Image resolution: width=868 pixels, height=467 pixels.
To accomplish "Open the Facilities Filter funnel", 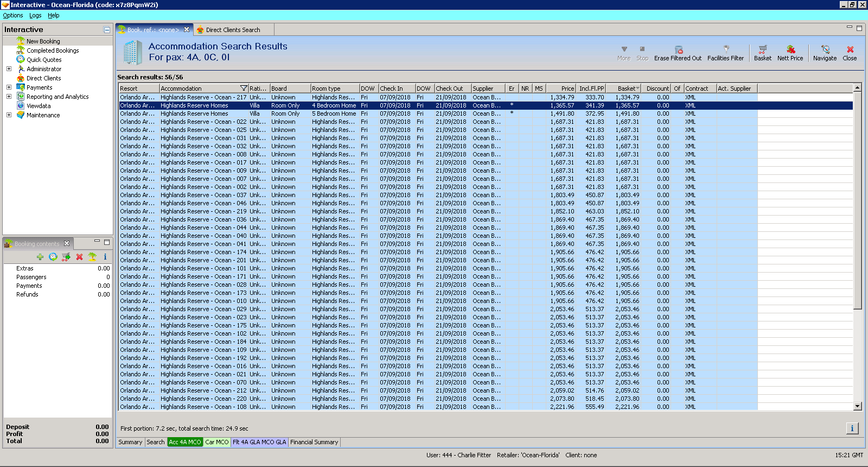I will [725, 50].
